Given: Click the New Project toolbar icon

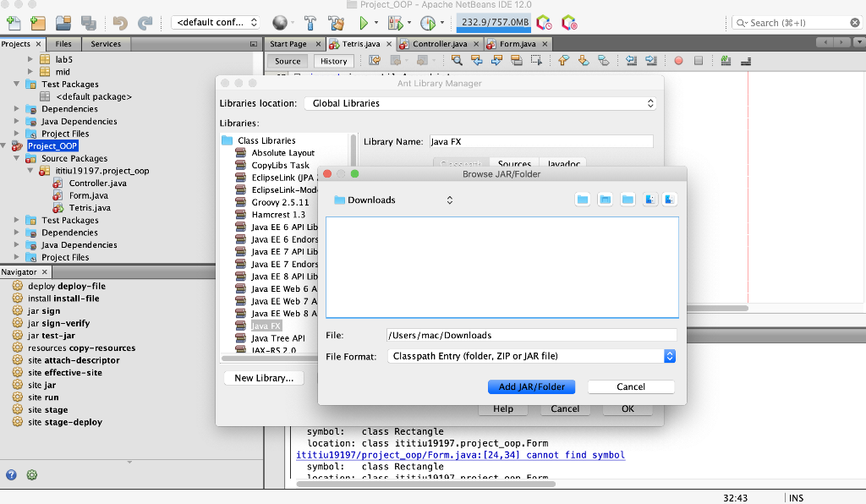Looking at the screenshot, I should (38, 23).
